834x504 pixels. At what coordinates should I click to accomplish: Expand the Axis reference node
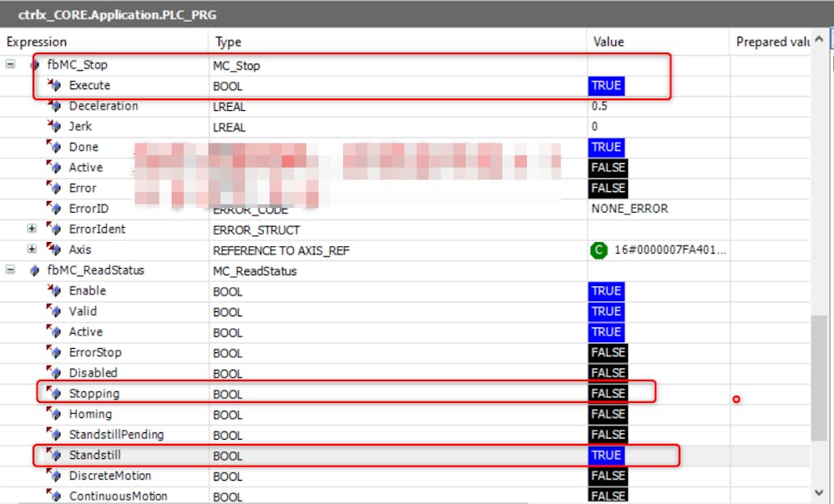coord(32,249)
